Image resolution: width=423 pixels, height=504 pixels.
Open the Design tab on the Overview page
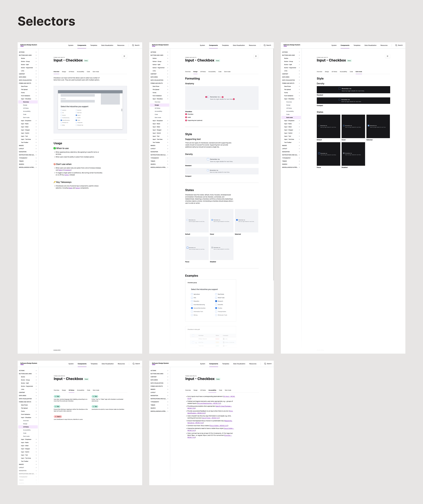(x=64, y=72)
